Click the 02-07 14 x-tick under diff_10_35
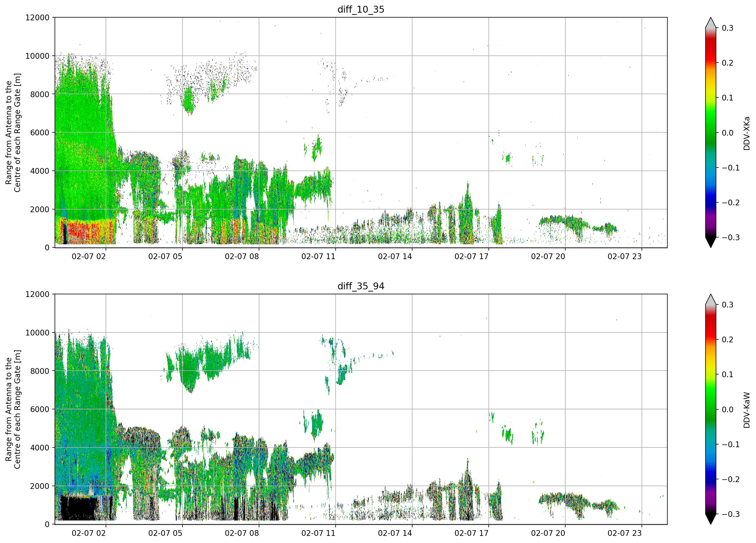This screenshot has width=756, height=543. pyautogui.click(x=395, y=256)
